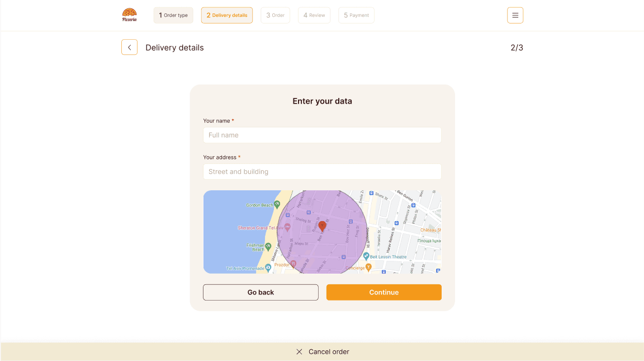Open step 5 Payment
The image size is (644, 361).
point(356,15)
